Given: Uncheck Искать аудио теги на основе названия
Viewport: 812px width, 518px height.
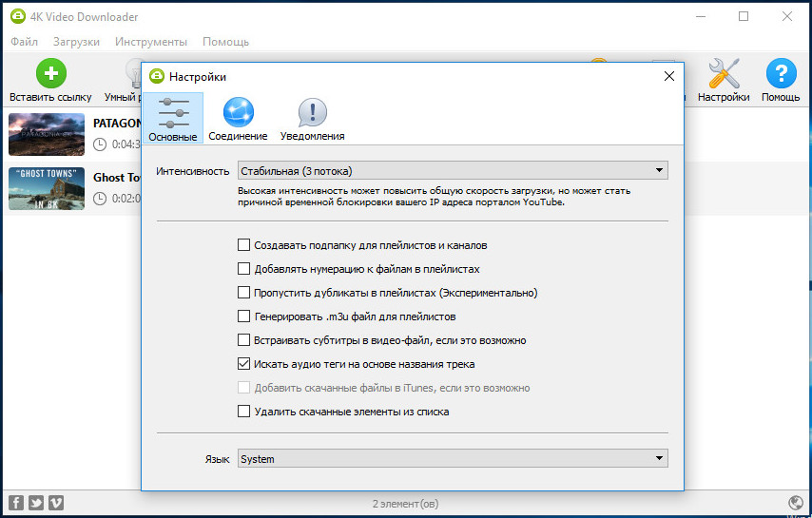Looking at the screenshot, I should click(x=243, y=364).
